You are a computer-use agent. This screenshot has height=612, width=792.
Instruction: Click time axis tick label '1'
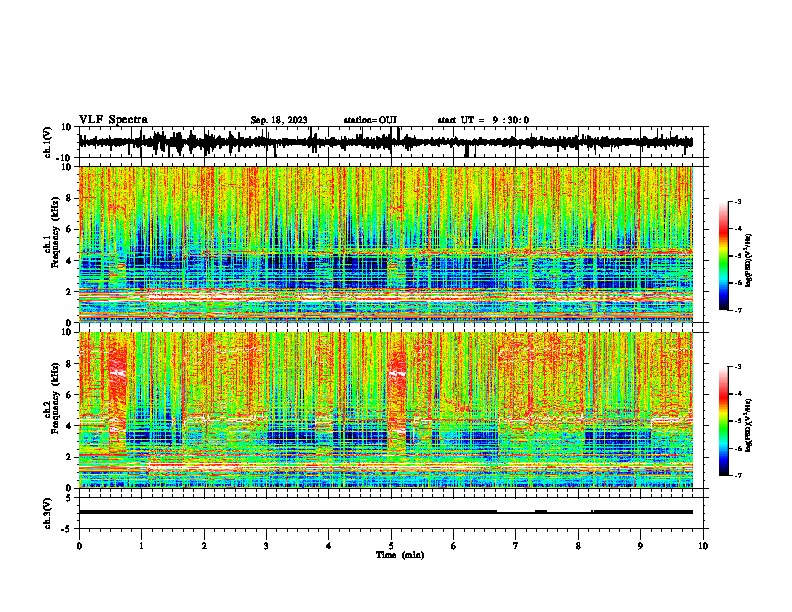click(141, 546)
